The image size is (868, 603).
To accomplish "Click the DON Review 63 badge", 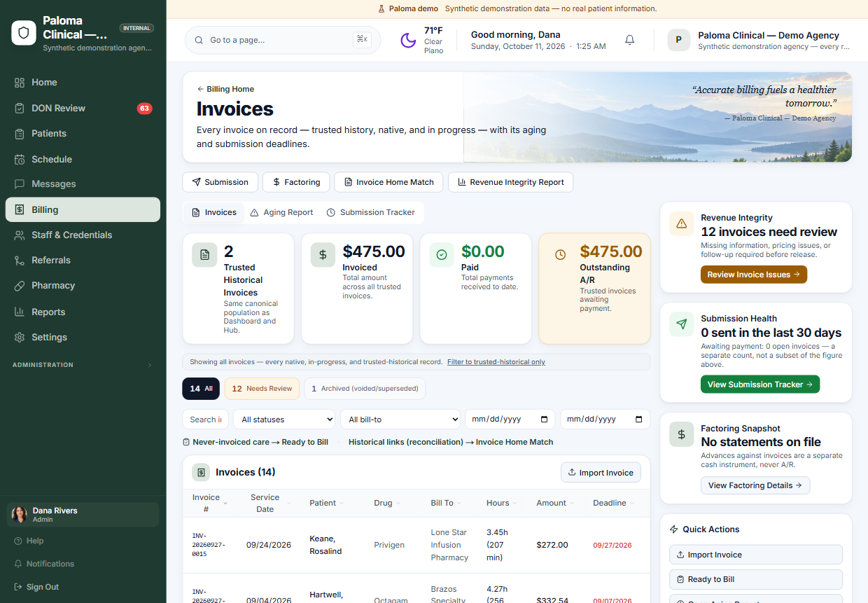I will (x=144, y=109).
